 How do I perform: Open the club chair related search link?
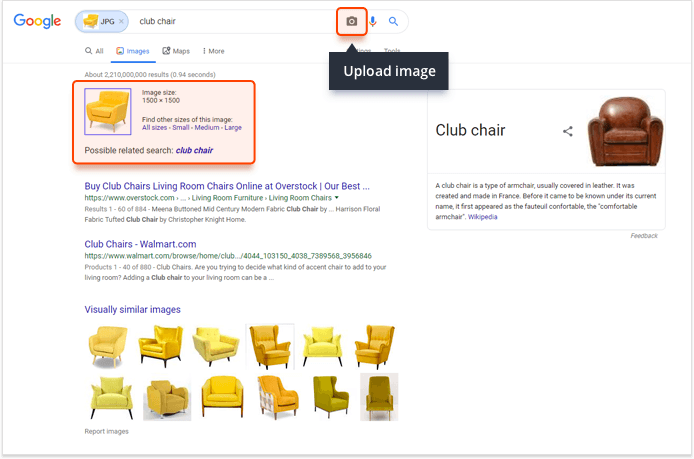coord(194,150)
